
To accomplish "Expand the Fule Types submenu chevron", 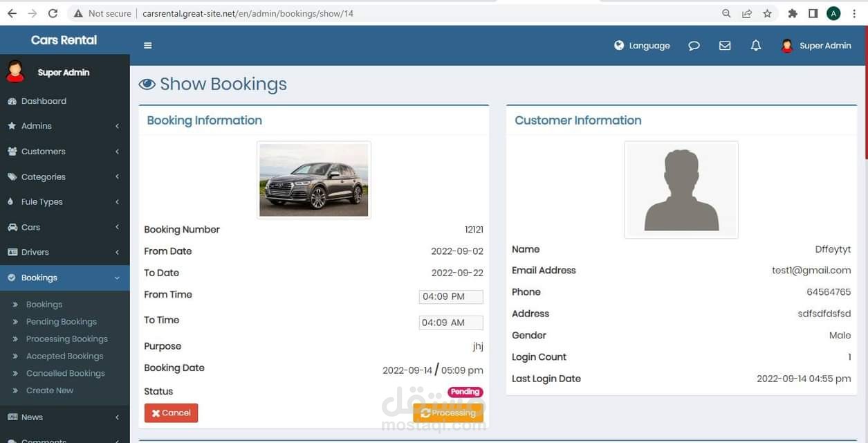I will tap(118, 202).
